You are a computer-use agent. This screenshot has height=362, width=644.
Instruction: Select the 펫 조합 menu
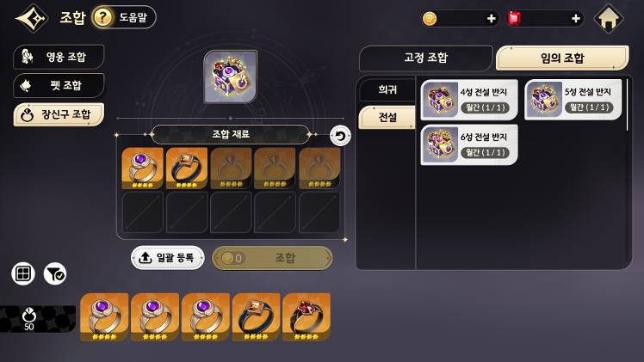click(59, 85)
